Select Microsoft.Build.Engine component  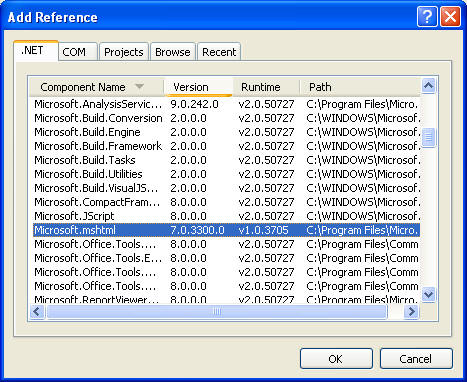point(226,132)
